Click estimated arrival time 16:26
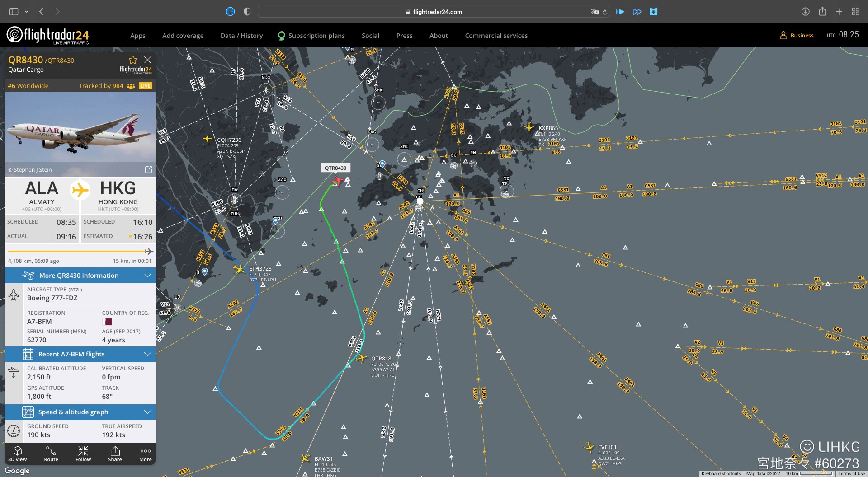 [142, 237]
